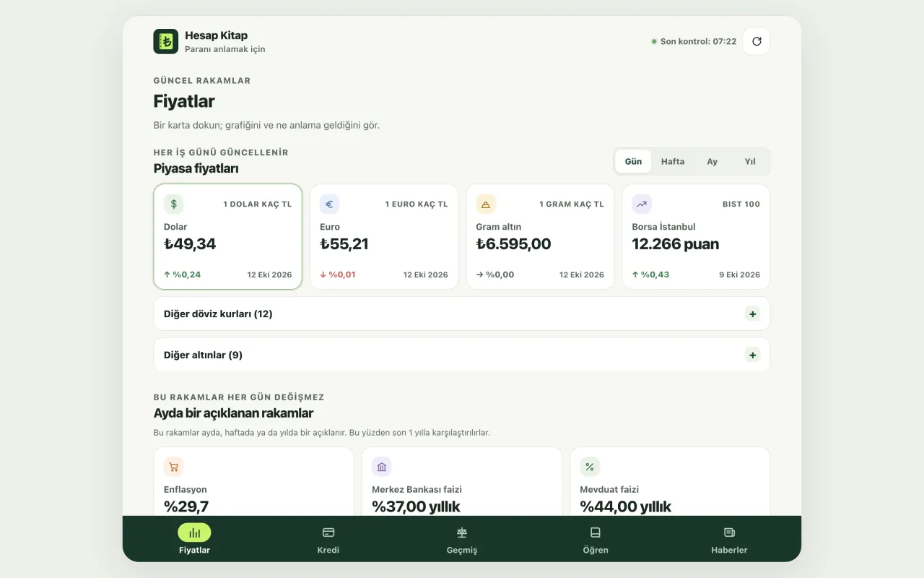Click the Ayda bir açıklanan rakamlar heading
The image size is (924, 578).
(233, 413)
